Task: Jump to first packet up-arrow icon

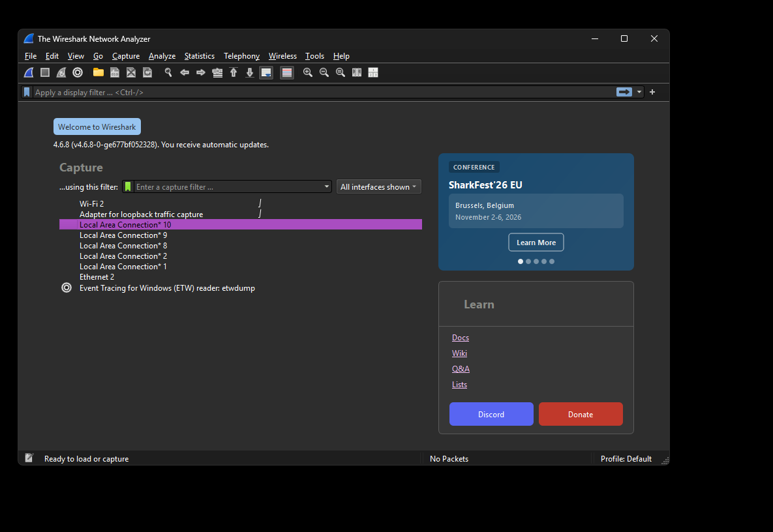Action: tap(234, 72)
